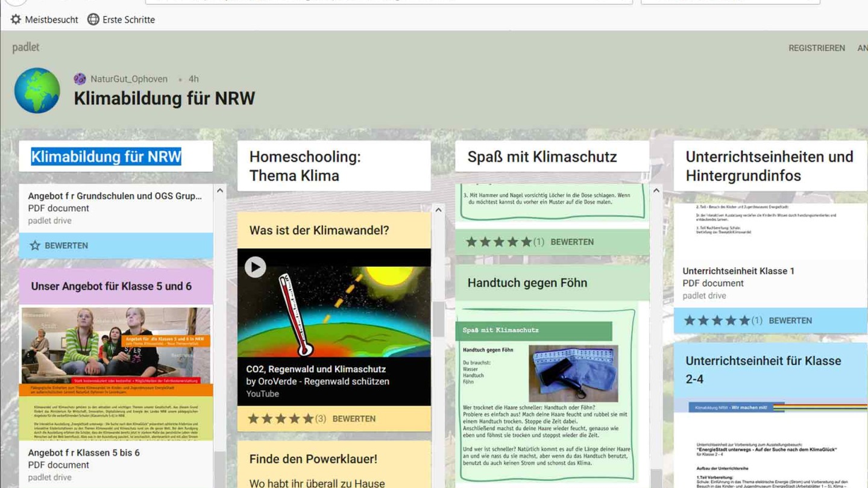
Task: Click Spaß mit Klimaschutz column scroll up arrow
Action: [656, 190]
